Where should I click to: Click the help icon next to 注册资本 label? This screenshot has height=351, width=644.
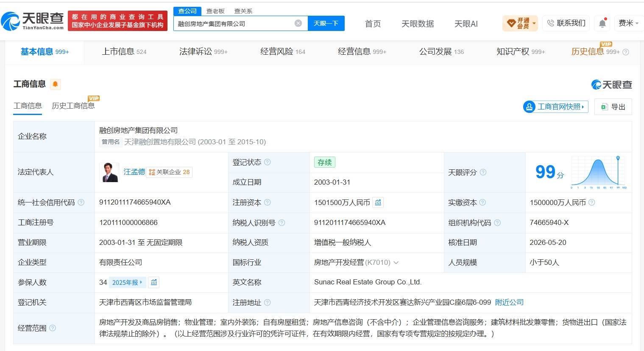[268, 202]
